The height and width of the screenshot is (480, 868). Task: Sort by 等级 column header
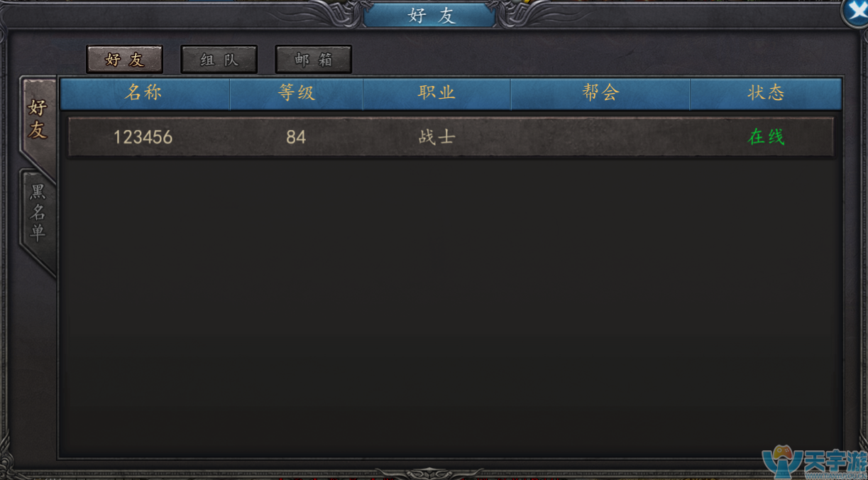pos(297,93)
